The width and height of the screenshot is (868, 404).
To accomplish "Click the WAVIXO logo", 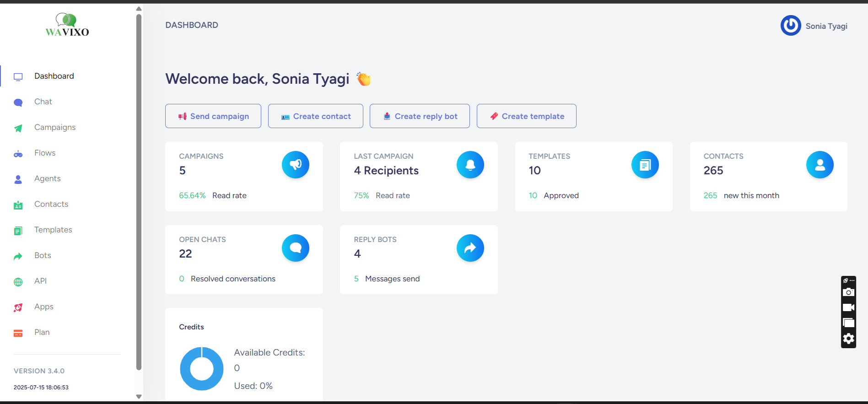I will [x=67, y=25].
